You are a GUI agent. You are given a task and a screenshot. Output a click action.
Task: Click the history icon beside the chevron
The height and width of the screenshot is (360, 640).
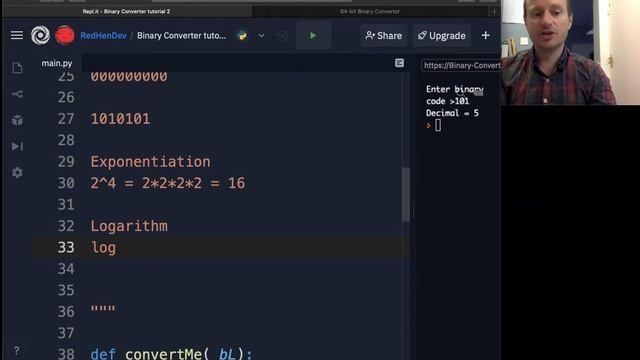(x=282, y=36)
